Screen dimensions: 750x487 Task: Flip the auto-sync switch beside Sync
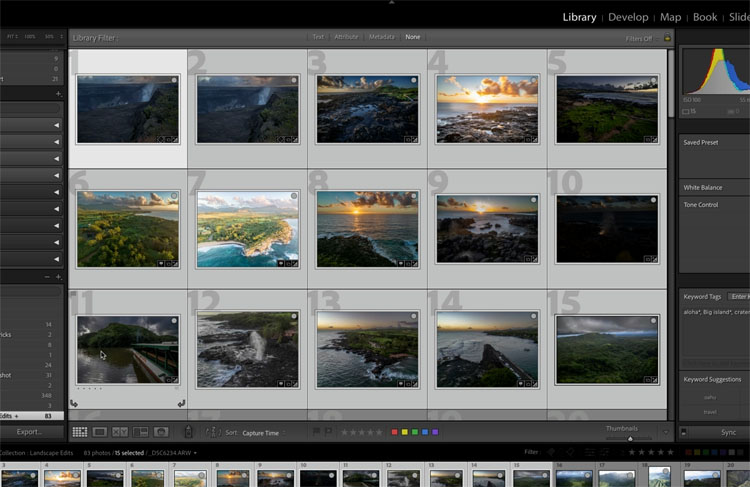point(684,432)
